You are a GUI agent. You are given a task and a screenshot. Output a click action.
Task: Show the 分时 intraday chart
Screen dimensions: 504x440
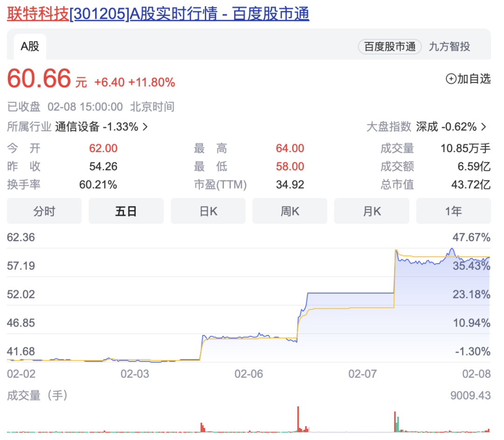point(44,211)
